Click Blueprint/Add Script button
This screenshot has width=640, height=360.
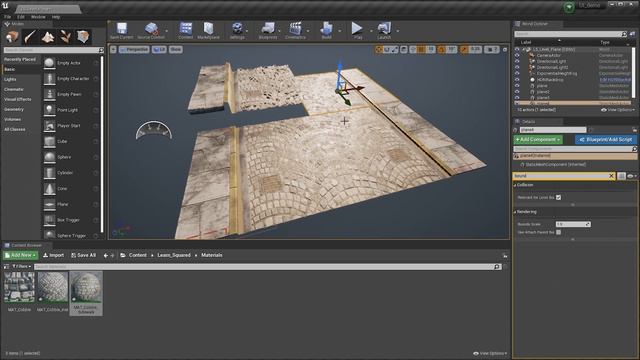click(x=606, y=140)
